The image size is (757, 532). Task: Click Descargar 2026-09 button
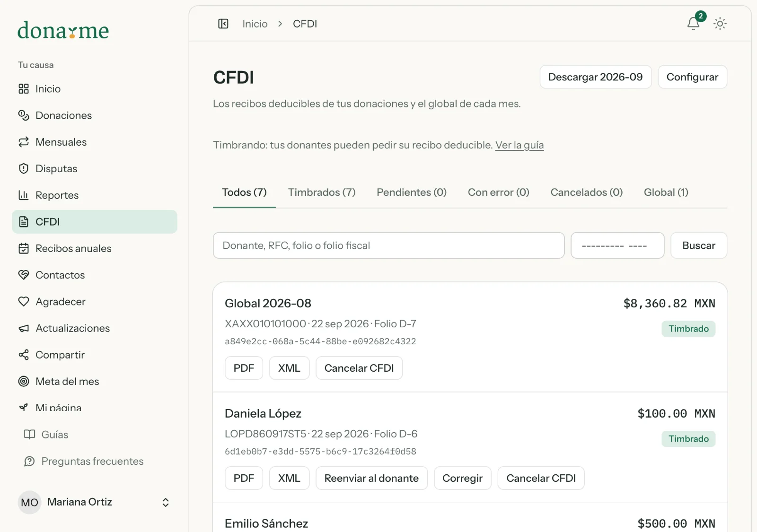click(x=596, y=77)
